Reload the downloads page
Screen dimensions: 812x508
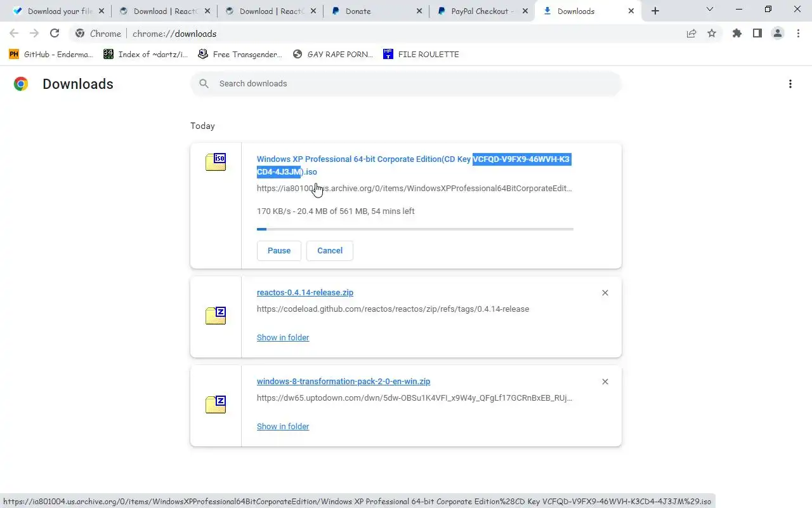[x=55, y=34]
